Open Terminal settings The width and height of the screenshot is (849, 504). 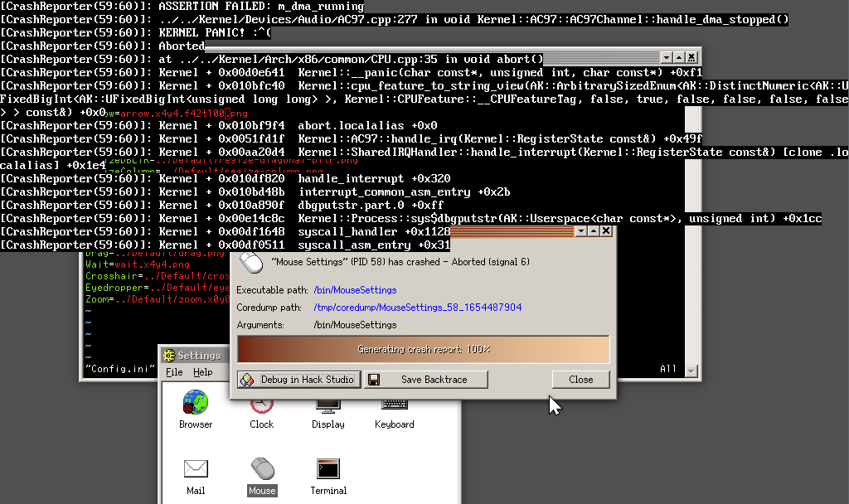[327, 468]
